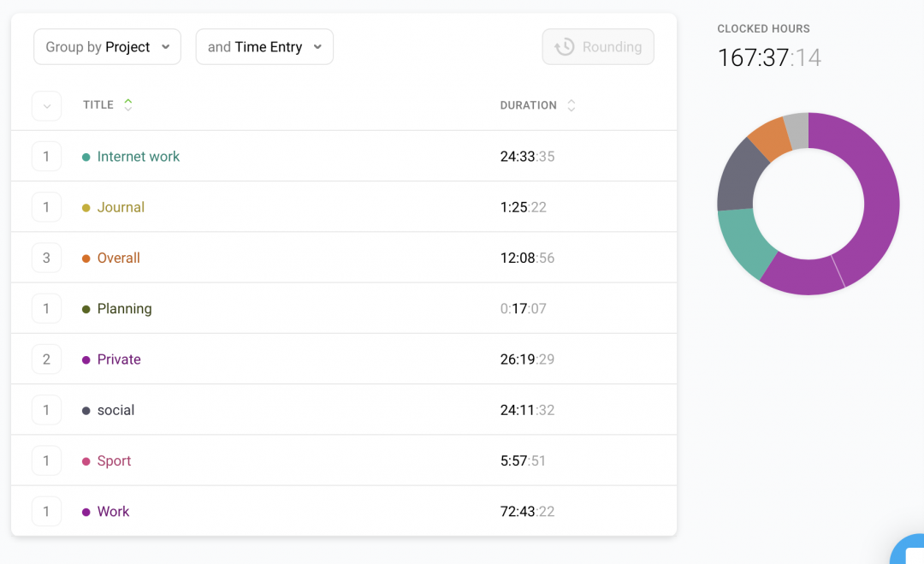The width and height of the screenshot is (924, 564).
Task: Expand all rows with the header chevron
Action: 46,106
